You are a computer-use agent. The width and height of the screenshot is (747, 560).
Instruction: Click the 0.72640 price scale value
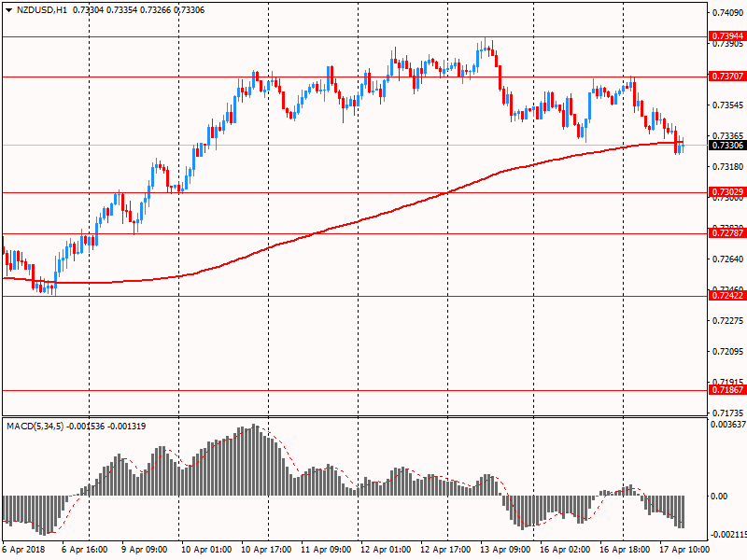(x=727, y=259)
